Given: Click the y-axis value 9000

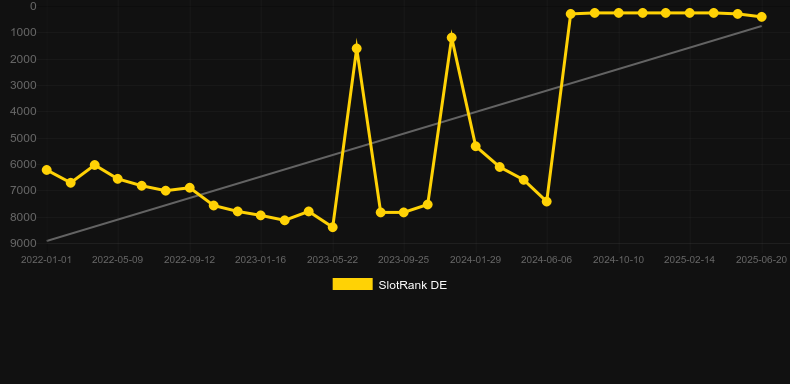Looking at the screenshot, I should (x=24, y=243).
